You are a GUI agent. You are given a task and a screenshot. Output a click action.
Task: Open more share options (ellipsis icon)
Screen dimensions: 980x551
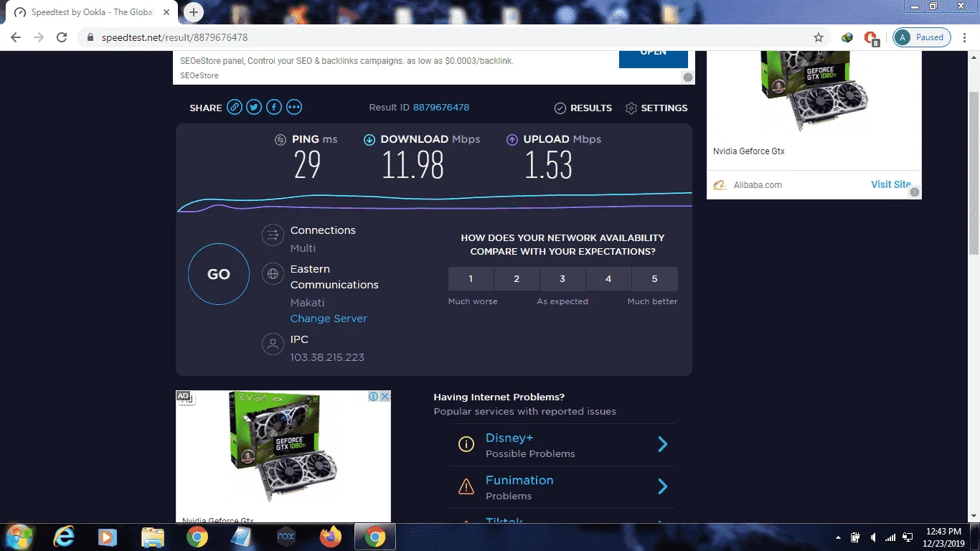294,108
